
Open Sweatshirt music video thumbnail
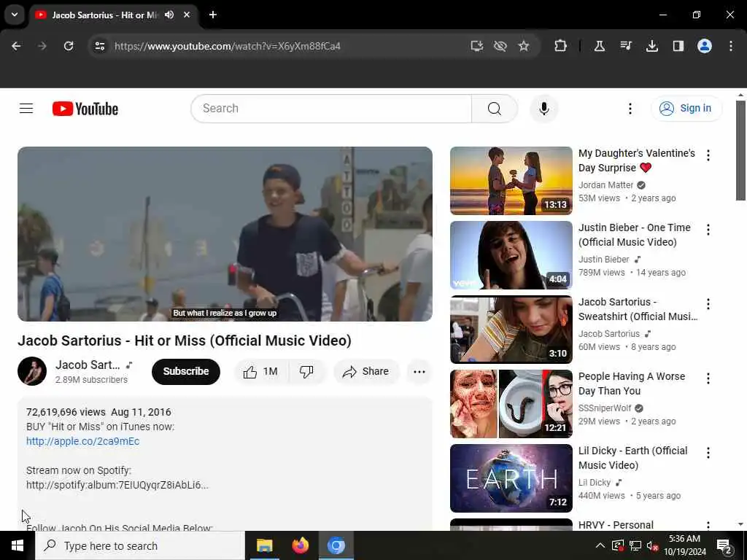511,330
